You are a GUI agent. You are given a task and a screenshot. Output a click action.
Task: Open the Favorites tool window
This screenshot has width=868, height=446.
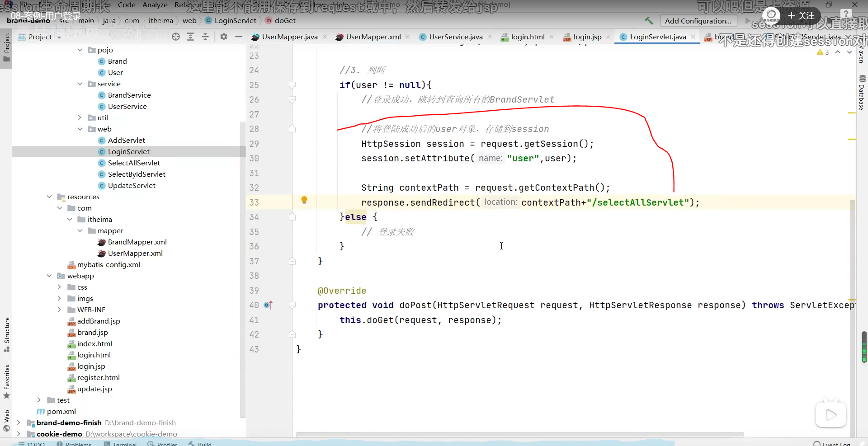7,382
